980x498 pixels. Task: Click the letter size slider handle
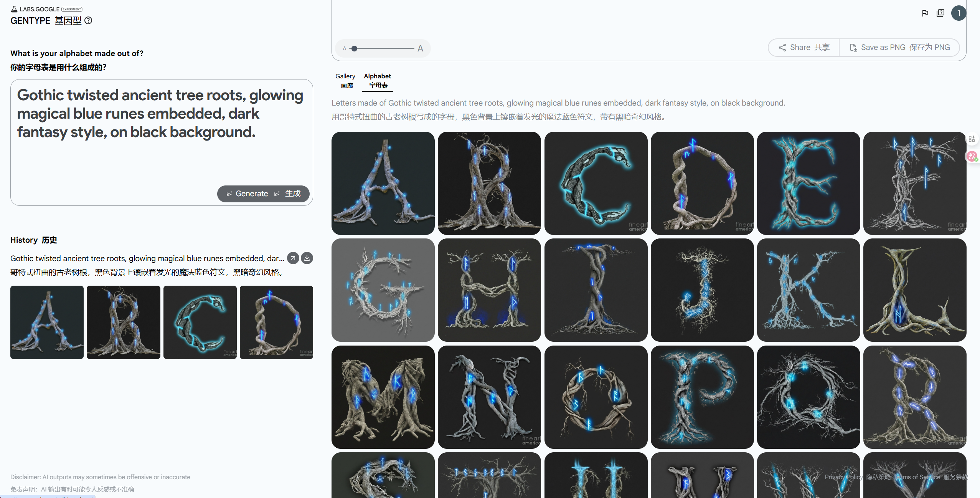355,48
